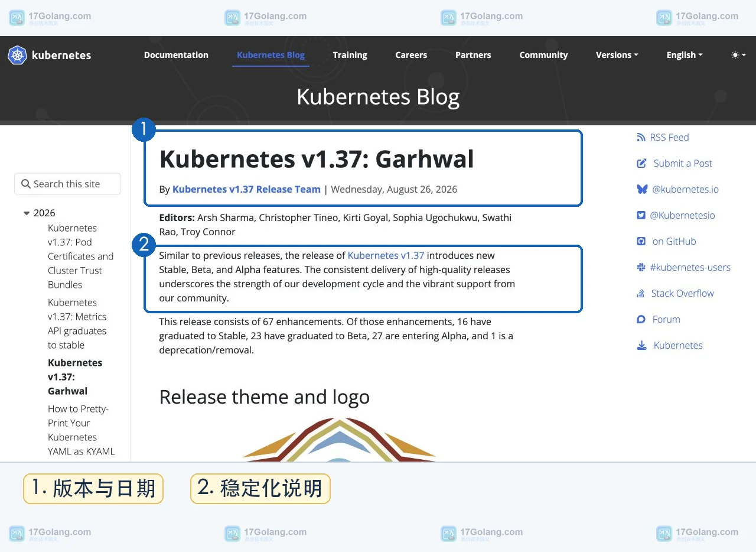Image resolution: width=756 pixels, height=552 pixels.
Task: Click the magnifier icon in search box
Action: click(x=25, y=184)
